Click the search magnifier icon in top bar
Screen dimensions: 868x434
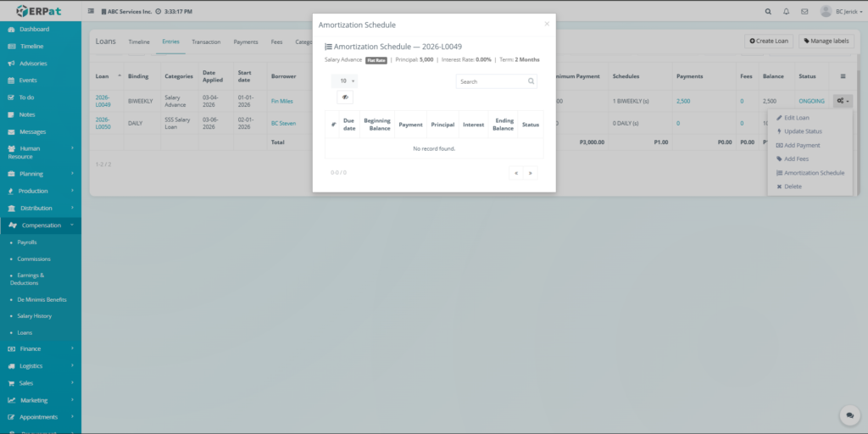click(x=768, y=12)
